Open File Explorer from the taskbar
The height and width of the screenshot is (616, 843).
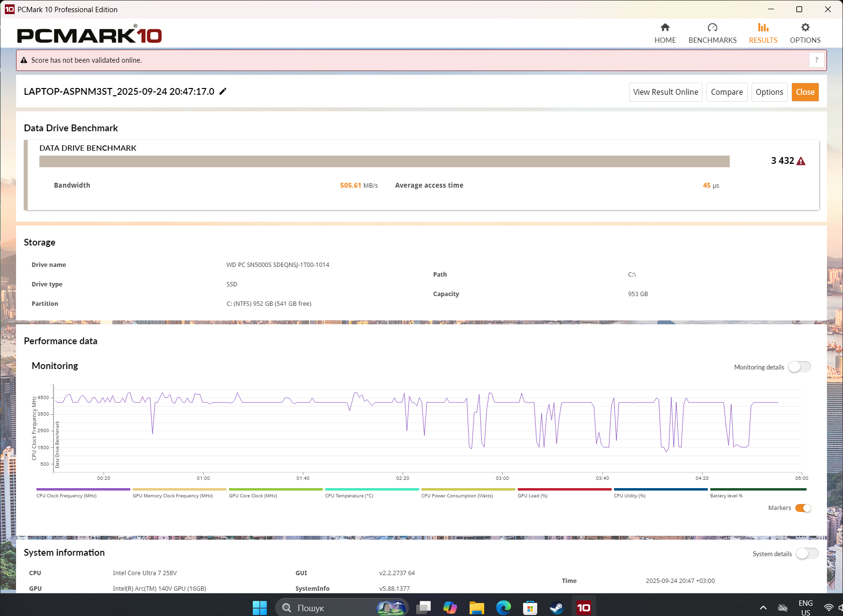point(477,607)
